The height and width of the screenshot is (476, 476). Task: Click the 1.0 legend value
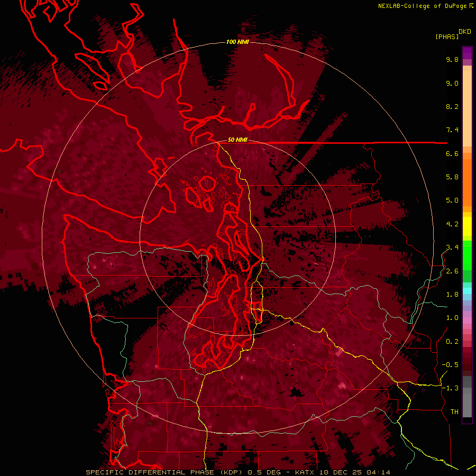[x=452, y=318]
